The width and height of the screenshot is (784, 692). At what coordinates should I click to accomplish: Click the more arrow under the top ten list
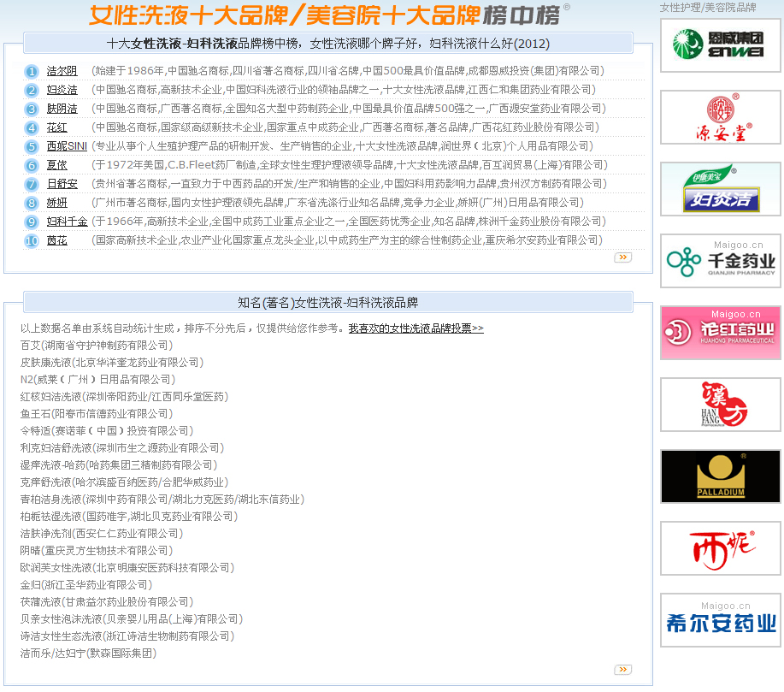pyautogui.click(x=622, y=257)
